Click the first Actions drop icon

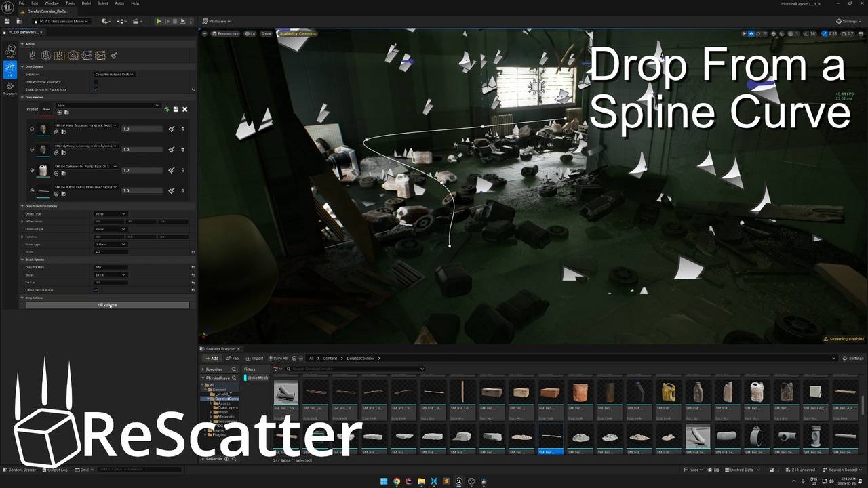click(33, 56)
